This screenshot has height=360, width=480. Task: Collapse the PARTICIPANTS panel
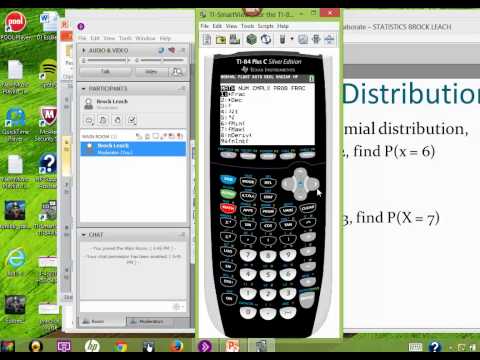coord(84,89)
